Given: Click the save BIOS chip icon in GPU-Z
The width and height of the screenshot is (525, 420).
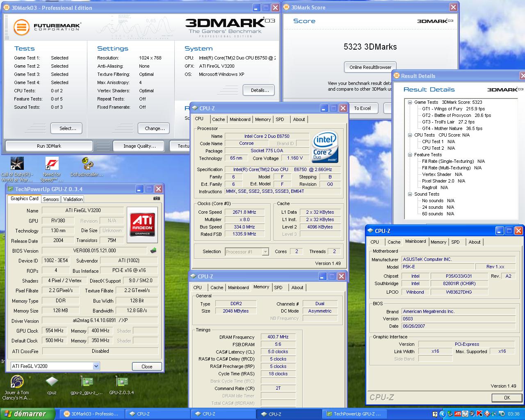Looking at the screenshot, I should (x=153, y=250).
